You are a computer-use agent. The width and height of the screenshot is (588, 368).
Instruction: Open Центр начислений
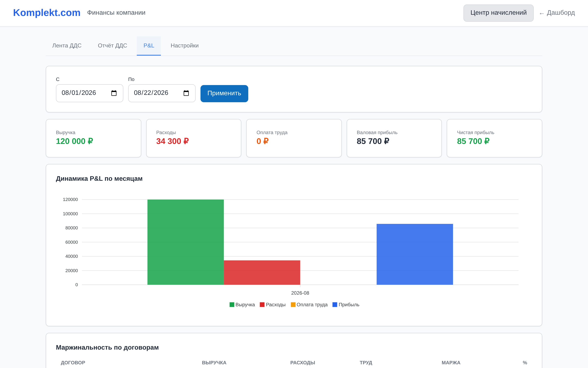[498, 13]
